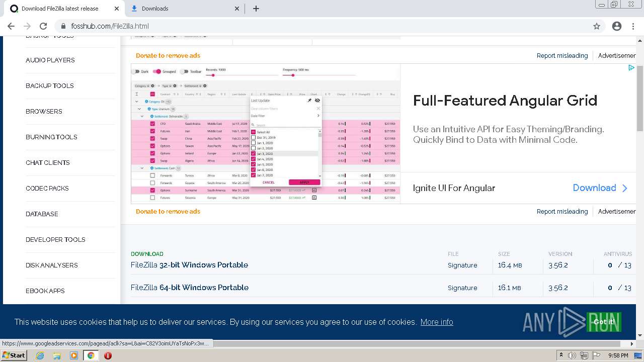This screenshot has height=362, width=644.
Task: Open a new browser tab
Action: (256, 9)
